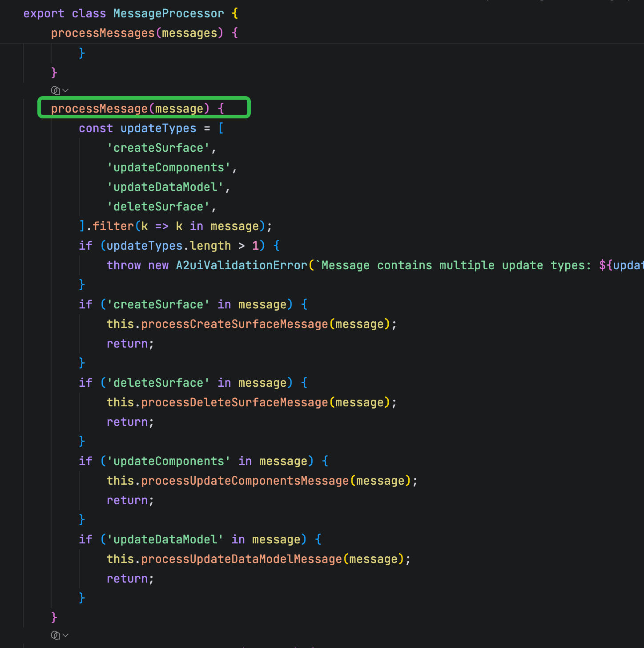This screenshot has width=644, height=648.
Task: Click the "'updateComponents'," array entry
Action: pyautogui.click(x=172, y=167)
